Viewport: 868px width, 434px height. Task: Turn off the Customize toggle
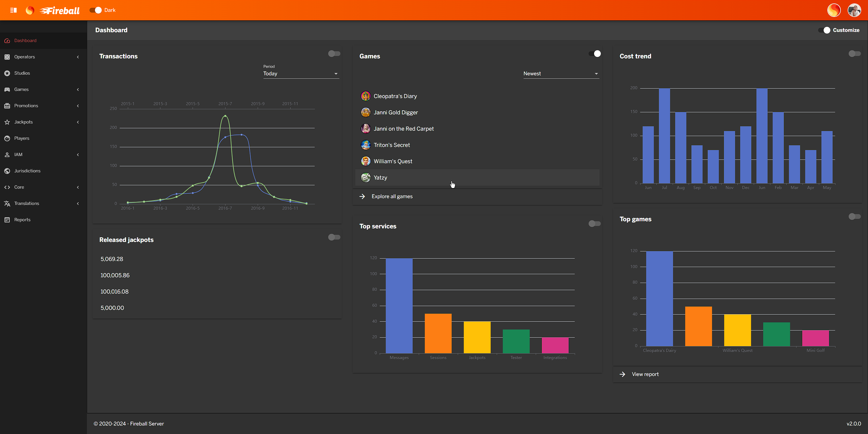pyautogui.click(x=825, y=30)
